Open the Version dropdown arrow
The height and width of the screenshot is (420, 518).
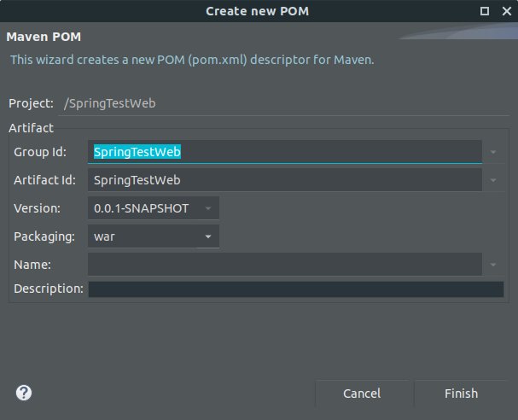[x=208, y=208]
